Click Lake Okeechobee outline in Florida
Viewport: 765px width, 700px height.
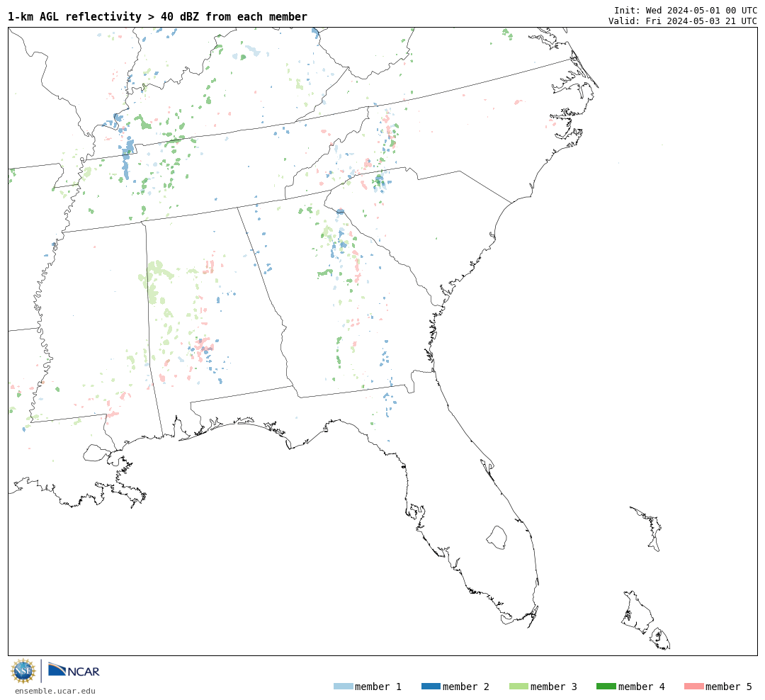497,538
